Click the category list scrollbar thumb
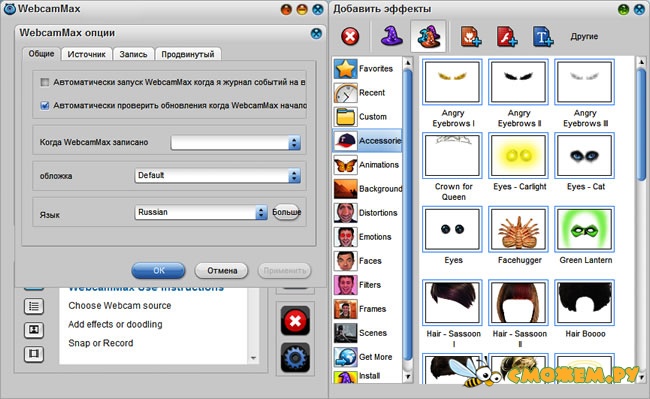The height and width of the screenshot is (399, 650). click(x=408, y=215)
